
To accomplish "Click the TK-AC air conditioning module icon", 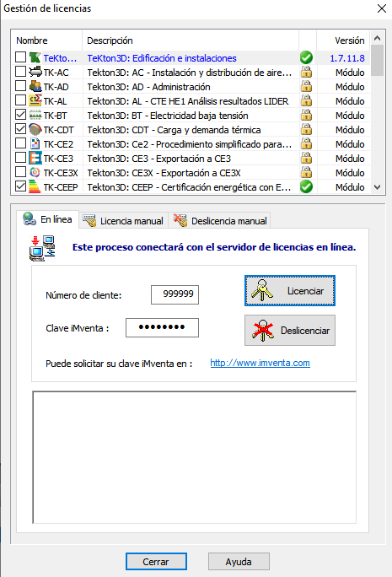I will [x=35, y=72].
